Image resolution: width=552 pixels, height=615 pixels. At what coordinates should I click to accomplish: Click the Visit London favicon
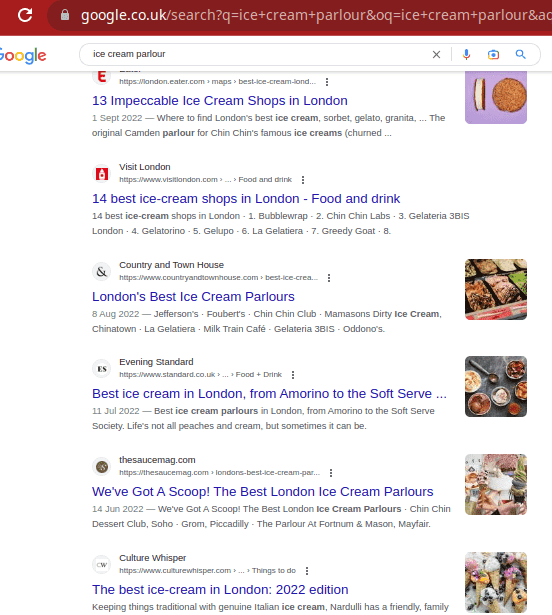(102, 173)
